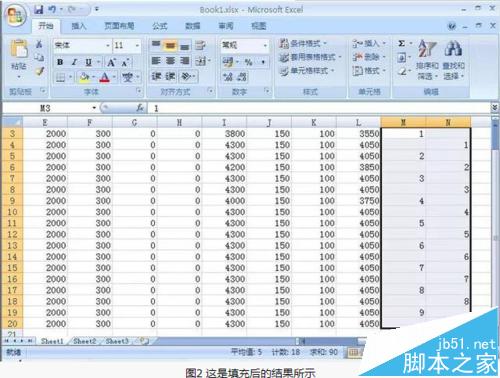This screenshot has height=378, width=500.
Task: Toggle top vertical alignment
Action: [x=156, y=45]
